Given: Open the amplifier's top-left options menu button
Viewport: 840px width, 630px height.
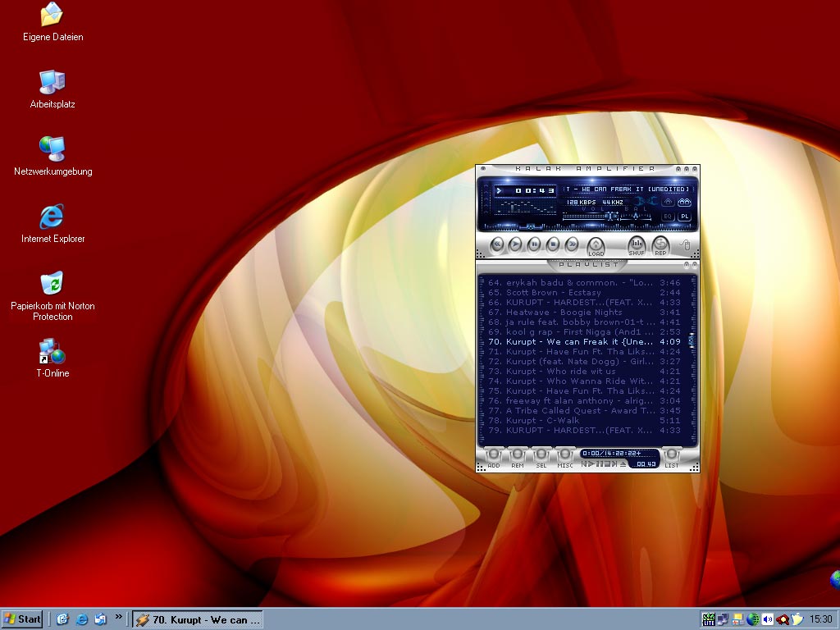Looking at the screenshot, I should pos(482,169).
